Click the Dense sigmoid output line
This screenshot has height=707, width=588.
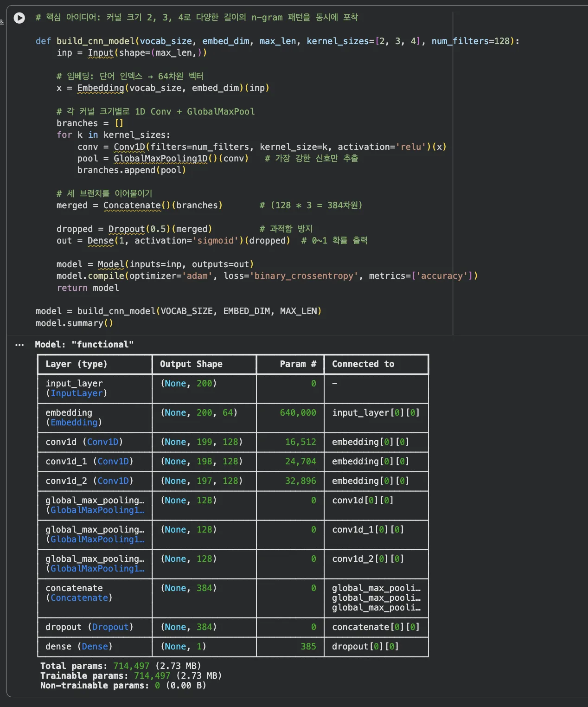point(173,241)
